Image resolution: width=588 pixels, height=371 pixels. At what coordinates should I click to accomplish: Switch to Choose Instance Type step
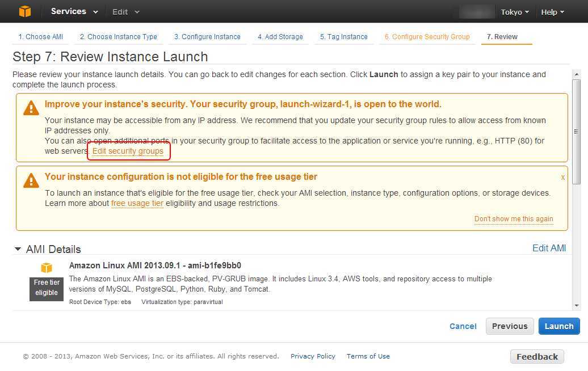tap(118, 37)
